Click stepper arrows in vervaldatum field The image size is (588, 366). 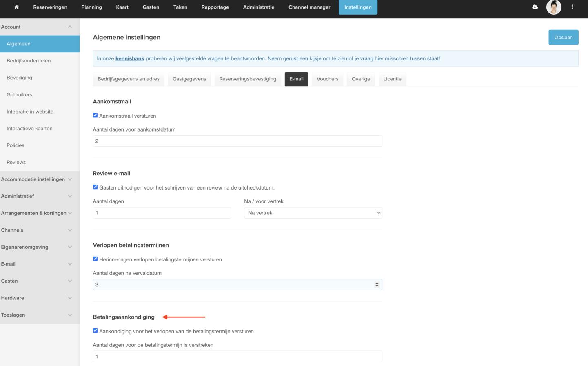point(377,285)
